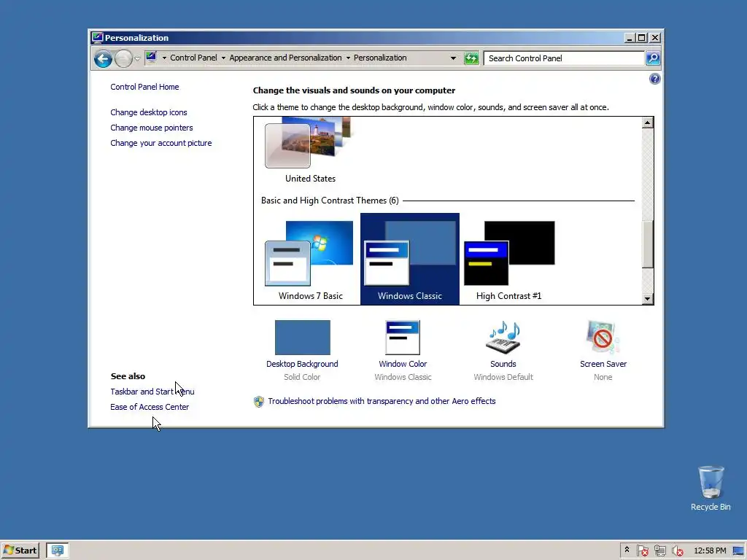Click Personalization taskbar button

coord(58,551)
